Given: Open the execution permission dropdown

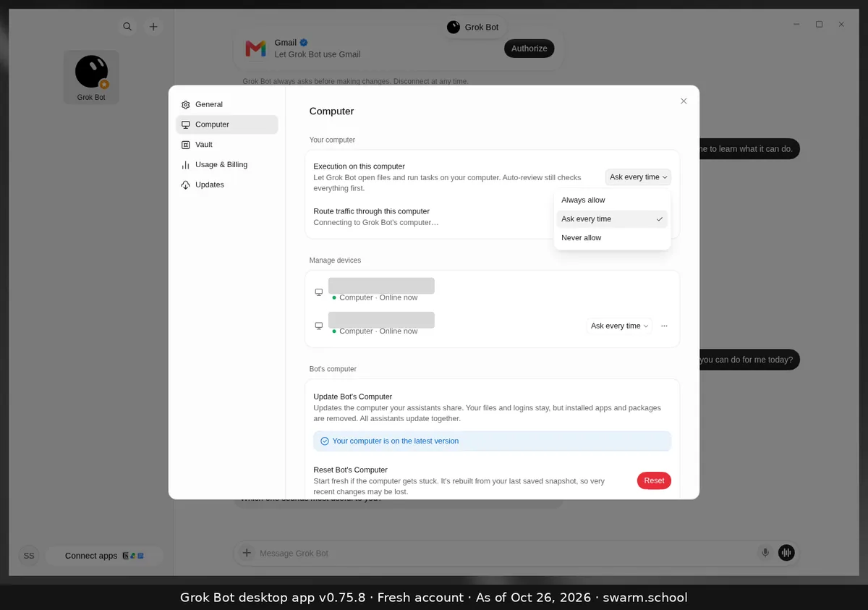Looking at the screenshot, I should point(638,177).
